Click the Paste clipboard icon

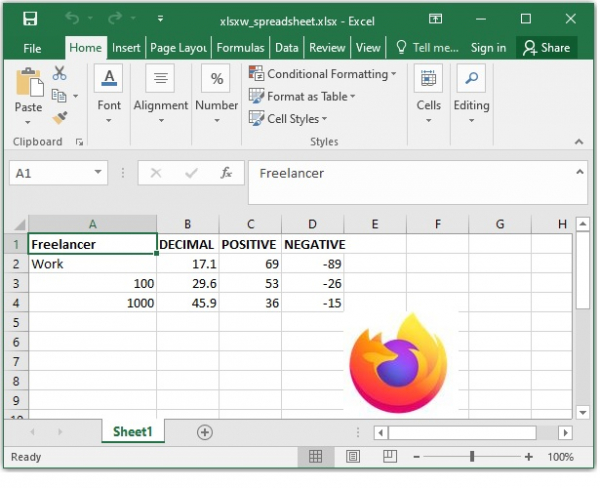click(29, 82)
